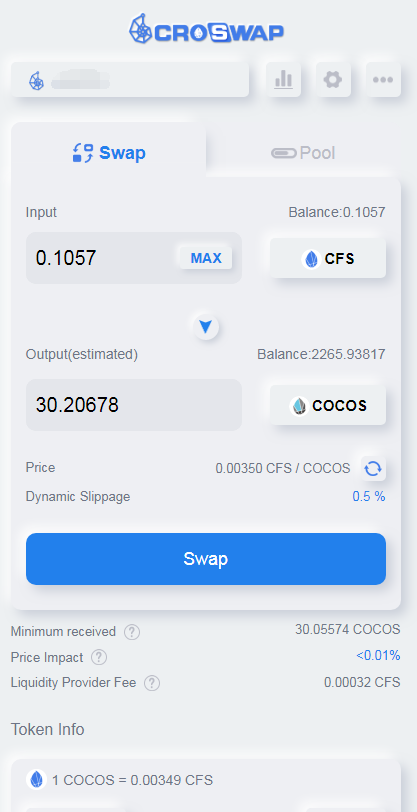Image resolution: width=417 pixels, height=812 pixels.
Task: Flip tokens with the down arrow icon
Action: (206, 327)
